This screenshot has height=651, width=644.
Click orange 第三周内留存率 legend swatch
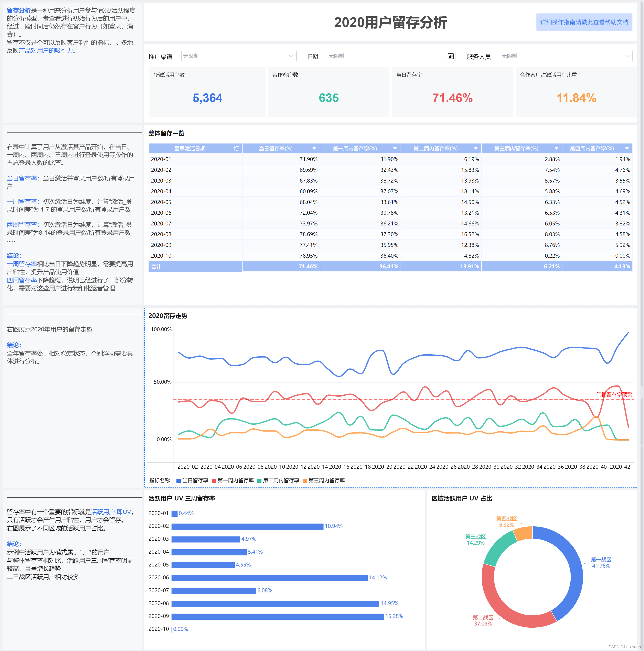click(x=305, y=481)
